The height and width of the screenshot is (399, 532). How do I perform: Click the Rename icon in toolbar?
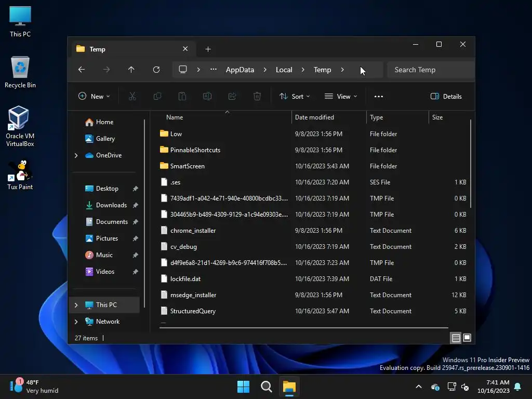pos(207,96)
